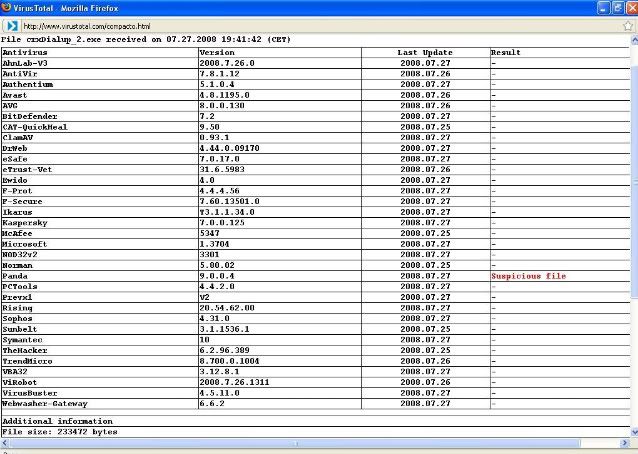The image size is (638, 454).
Task: Select the 'VBA32' antivirus cell
Action: coord(100,371)
